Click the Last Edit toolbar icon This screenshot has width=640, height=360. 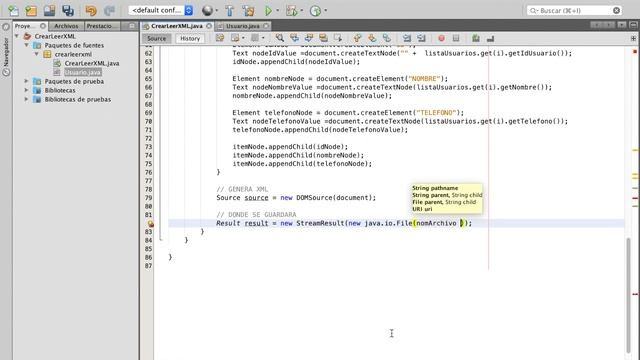point(220,38)
